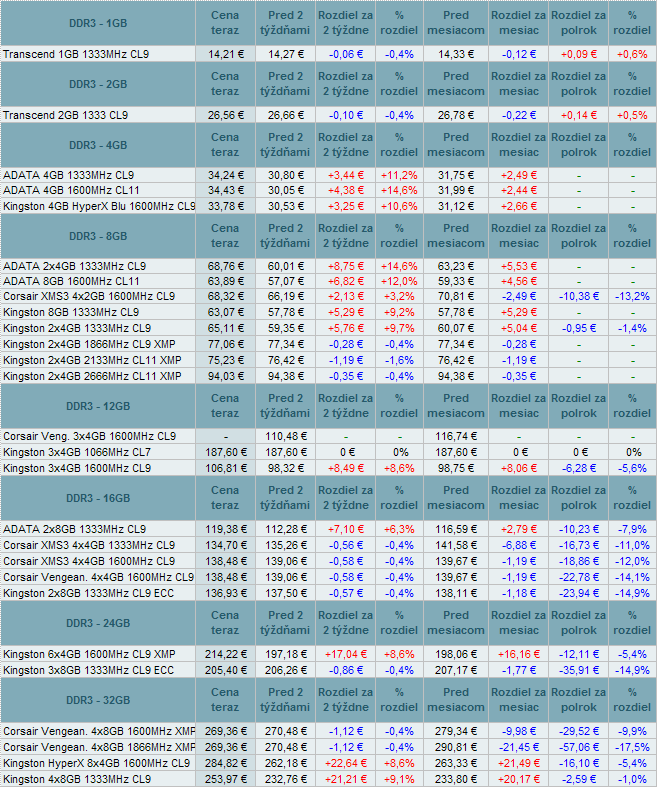Select 'ADATA 4GB 1600MHz CL11' product name
The width and height of the screenshot is (657, 787).
tap(71, 190)
